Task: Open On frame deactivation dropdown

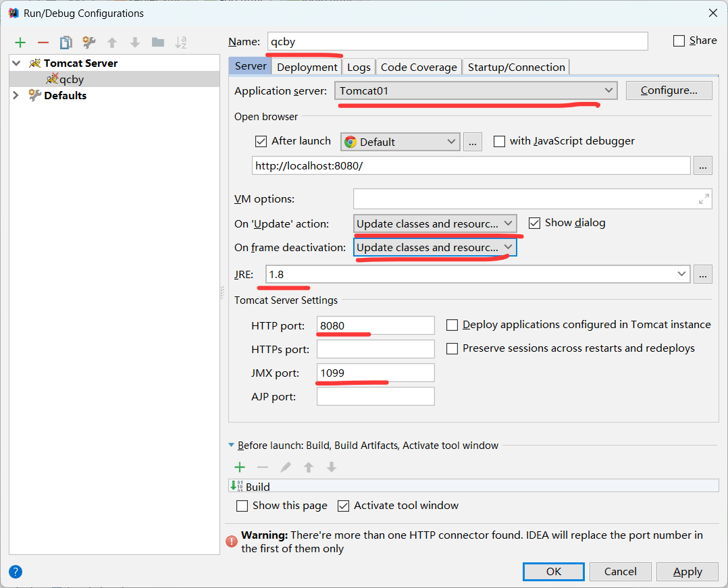Action: point(435,247)
